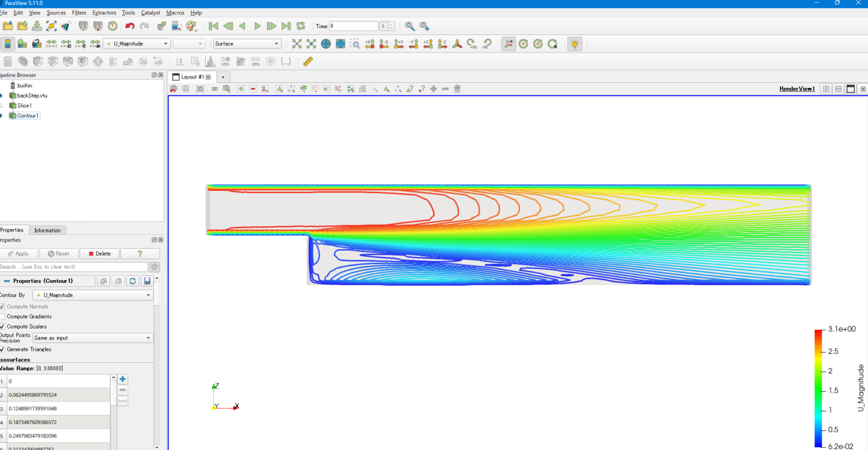This screenshot has width=868, height=450.
Task: Click the Delete button
Action: [99, 254]
